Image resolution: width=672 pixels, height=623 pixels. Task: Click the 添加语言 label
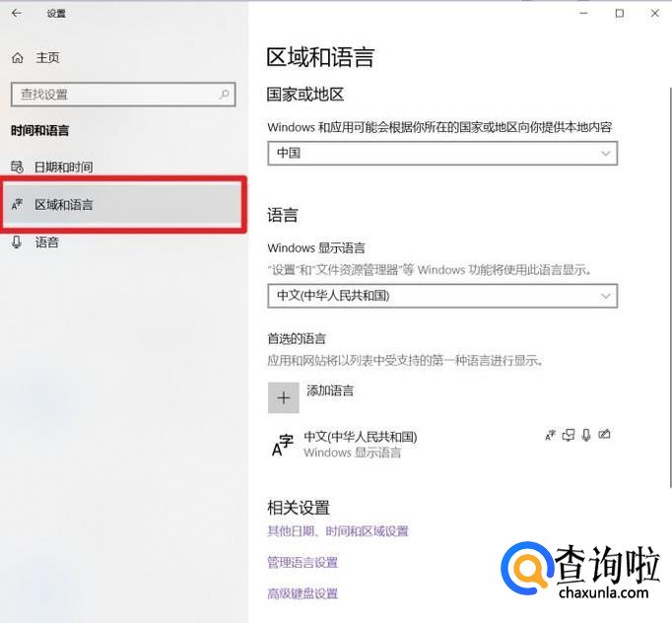(330, 390)
